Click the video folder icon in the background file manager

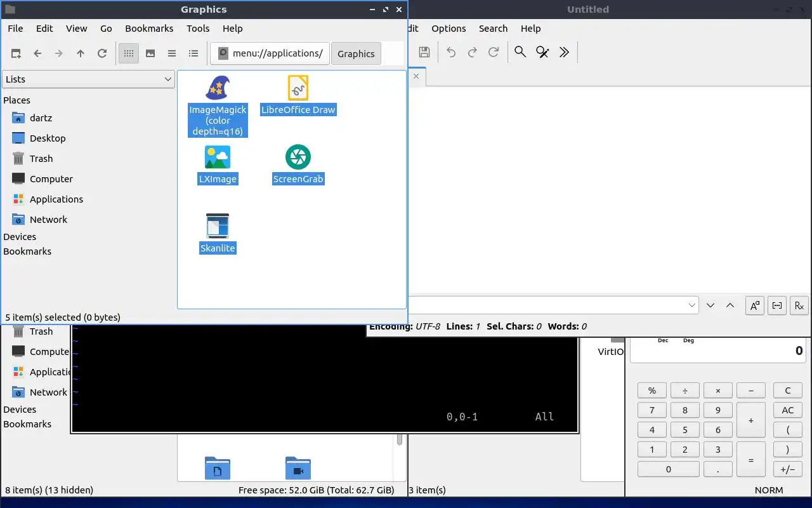pos(298,469)
